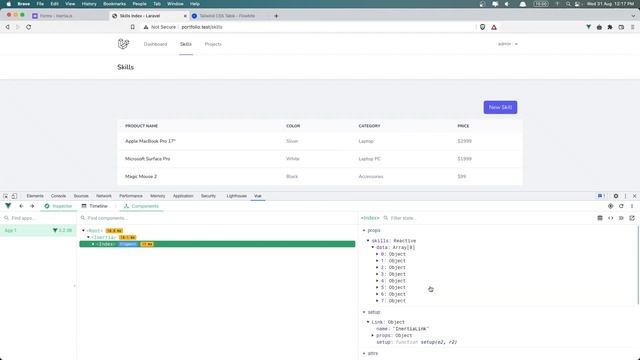The height and width of the screenshot is (360, 640).
Task: Expand the 0: Object entry
Action: pyautogui.click(x=377, y=254)
